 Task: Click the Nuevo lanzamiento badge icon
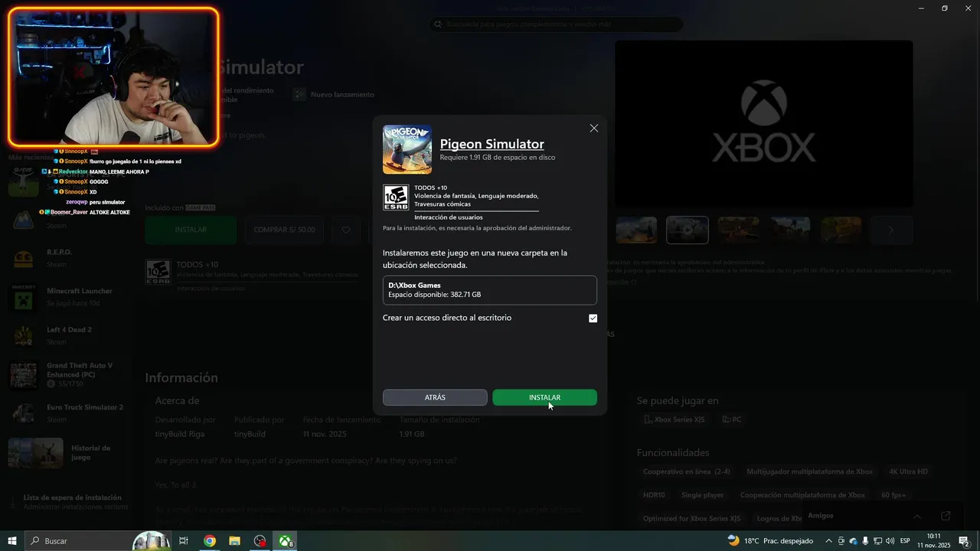299,94
